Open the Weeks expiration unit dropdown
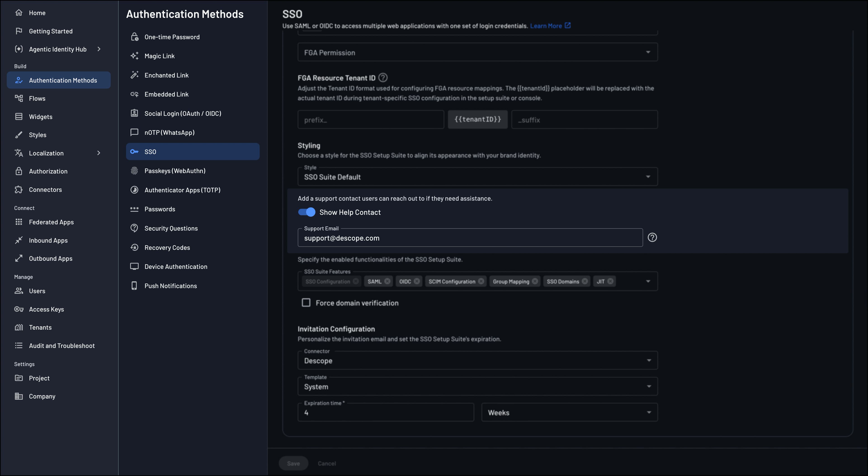Image resolution: width=868 pixels, height=476 pixels. [569, 412]
